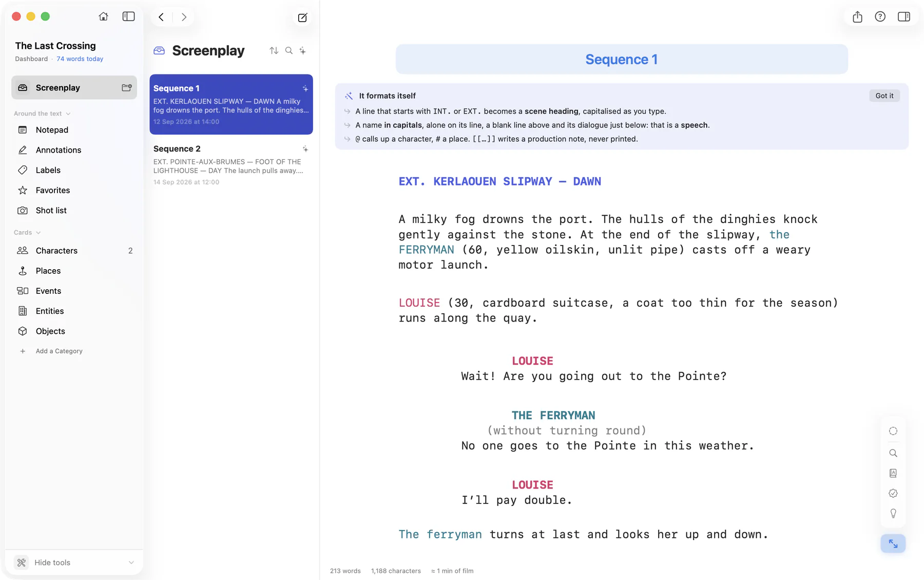Go back with the left arrow

(x=161, y=17)
